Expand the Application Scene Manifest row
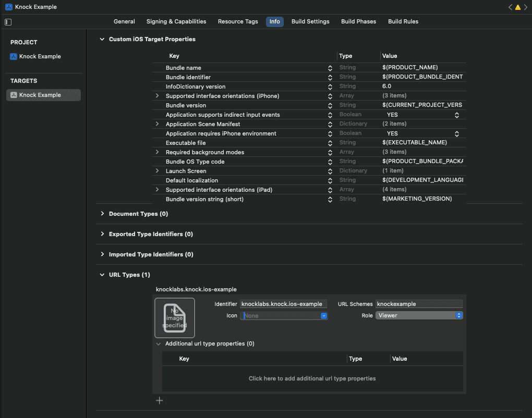This screenshot has height=418, width=532. pyautogui.click(x=157, y=124)
